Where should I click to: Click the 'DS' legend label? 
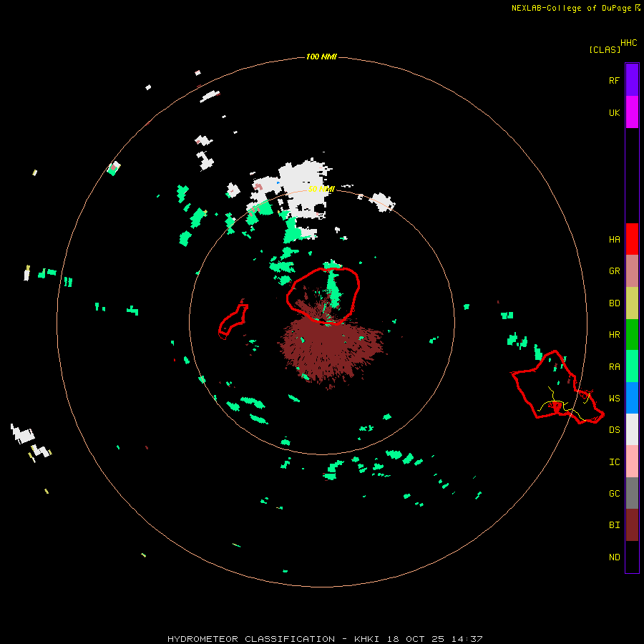pyautogui.click(x=614, y=429)
